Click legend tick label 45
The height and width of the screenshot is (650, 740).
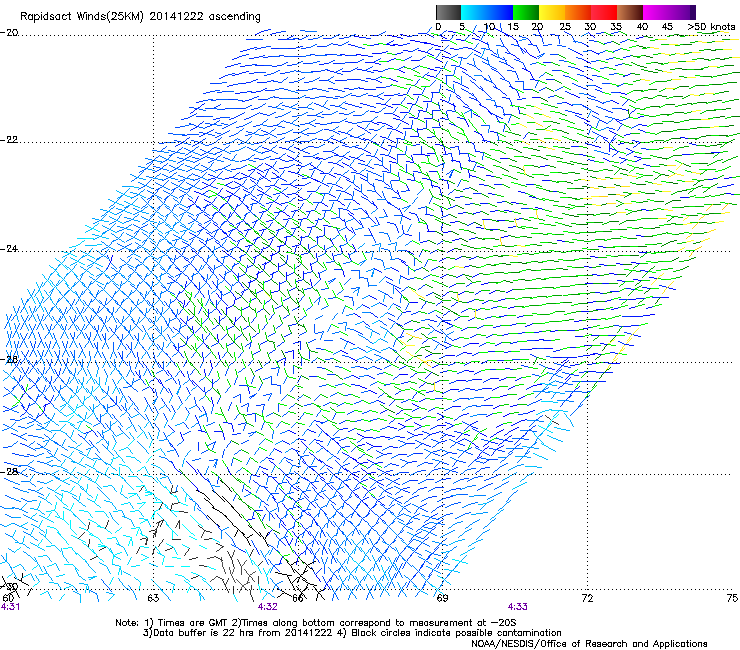coord(667,27)
